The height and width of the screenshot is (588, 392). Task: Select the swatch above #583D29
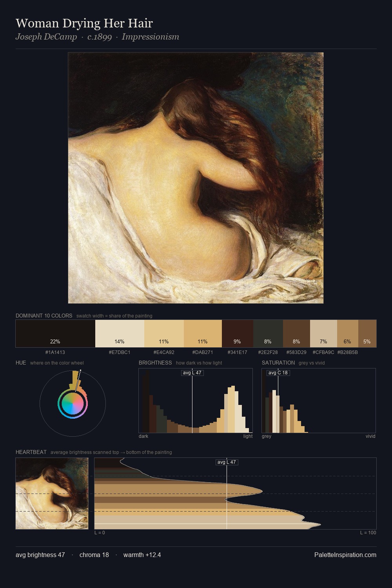click(296, 334)
